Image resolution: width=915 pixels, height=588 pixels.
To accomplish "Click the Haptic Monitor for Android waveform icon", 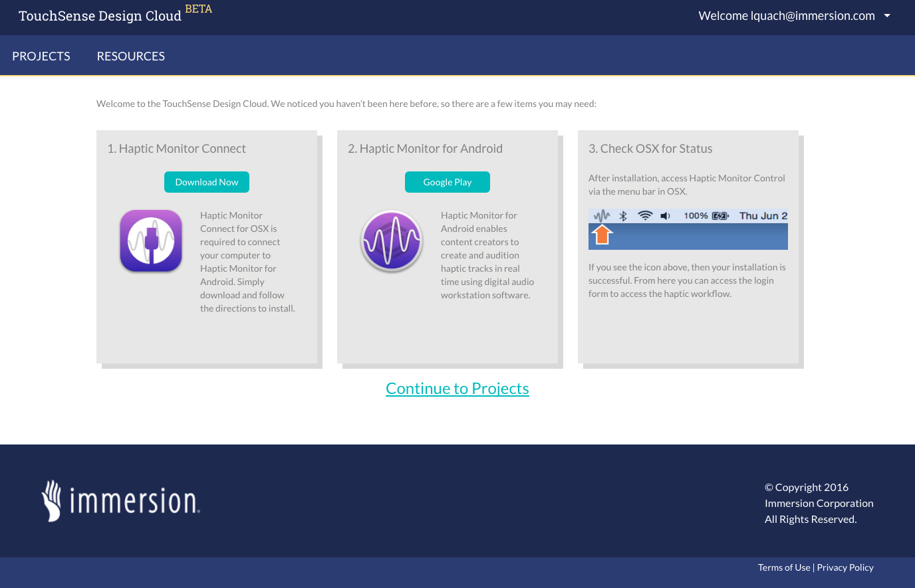I will [392, 241].
